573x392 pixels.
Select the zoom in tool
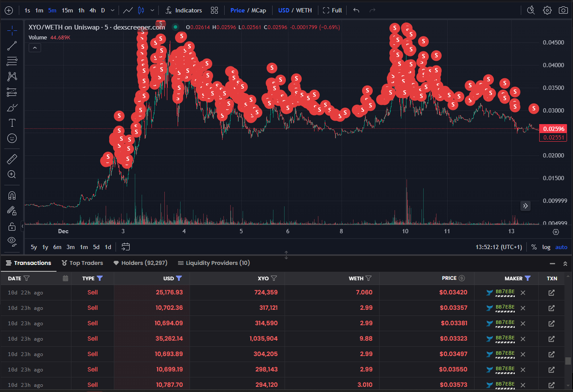(12, 174)
